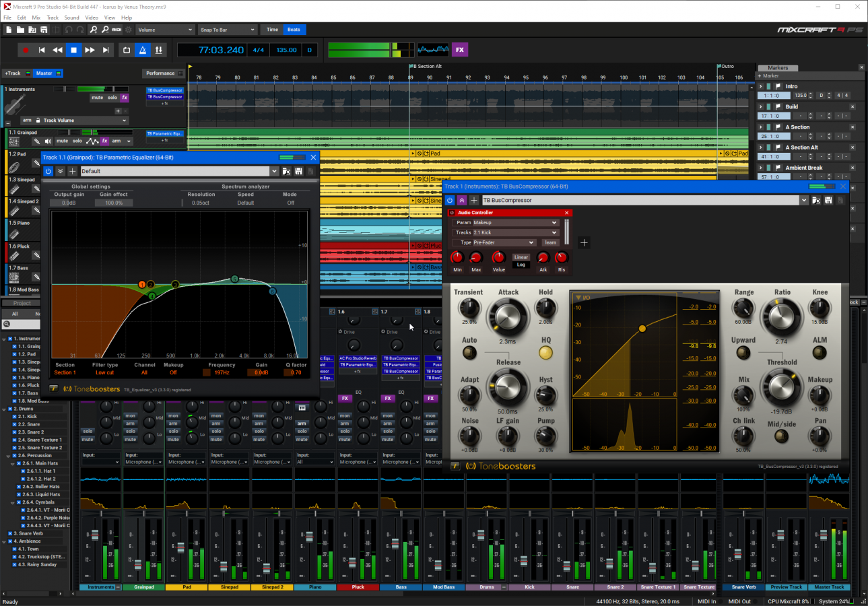Open the Volume automation dropdown
Image resolution: width=868 pixels, height=606 pixels.
[x=164, y=29]
